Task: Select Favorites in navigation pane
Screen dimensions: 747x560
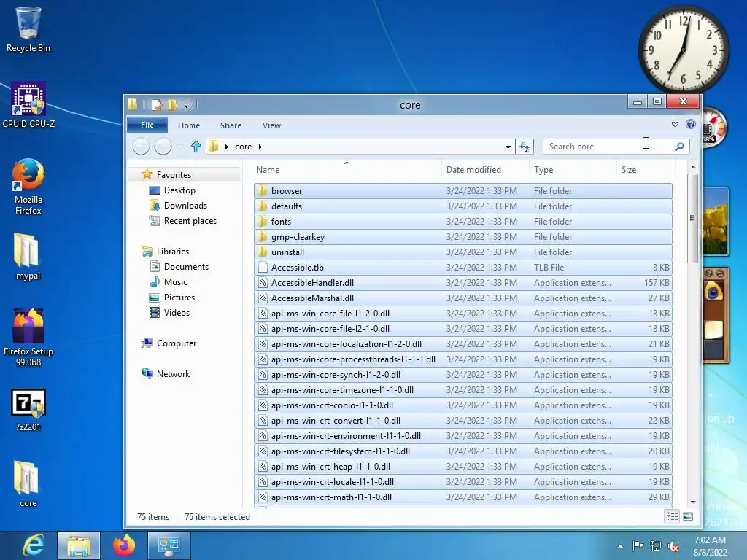Action: 185,175
